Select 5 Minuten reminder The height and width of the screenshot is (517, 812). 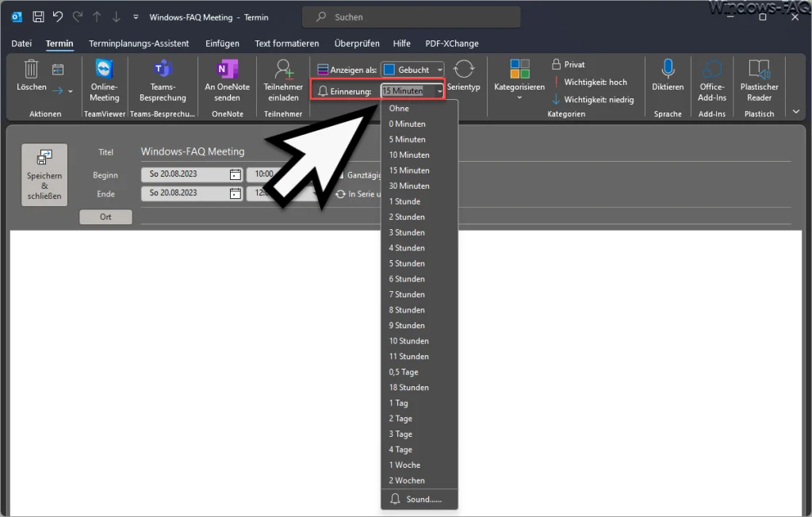tap(419, 140)
